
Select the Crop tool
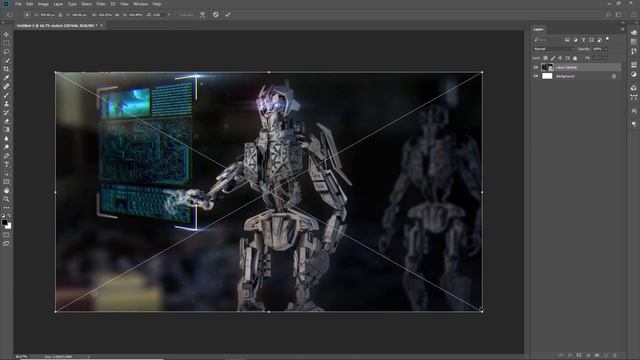6,69
